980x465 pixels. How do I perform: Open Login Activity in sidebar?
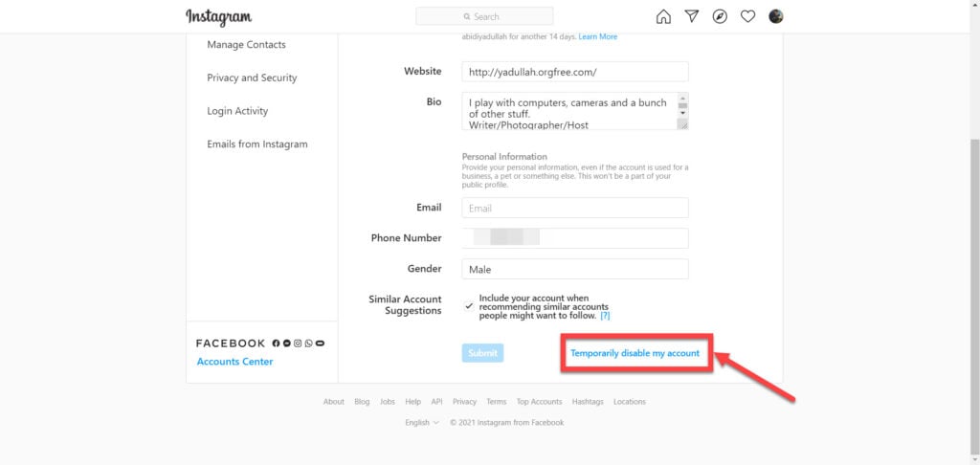(x=237, y=111)
